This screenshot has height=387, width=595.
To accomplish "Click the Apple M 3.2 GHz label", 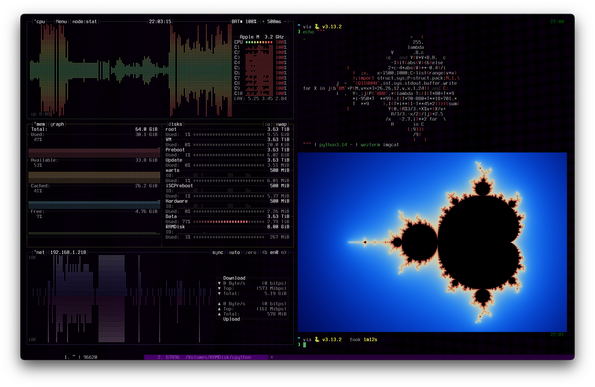I will [x=262, y=37].
